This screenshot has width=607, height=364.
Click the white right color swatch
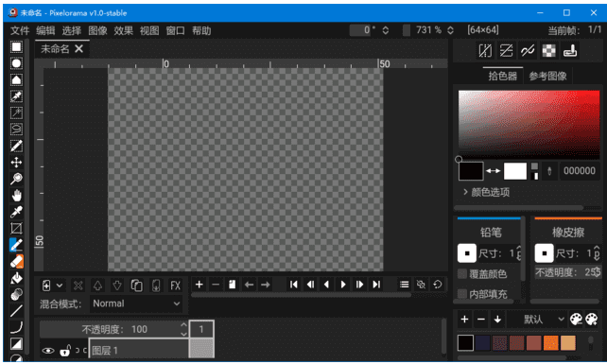(515, 171)
